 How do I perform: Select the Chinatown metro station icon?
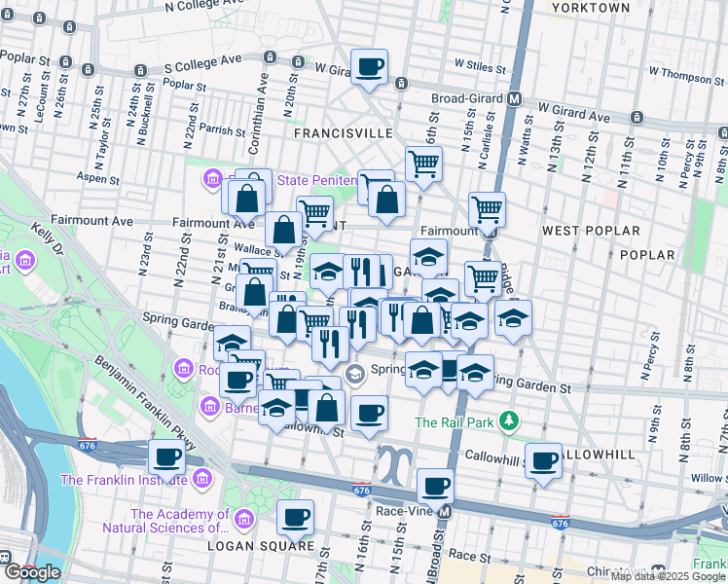(x=658, y=570)
